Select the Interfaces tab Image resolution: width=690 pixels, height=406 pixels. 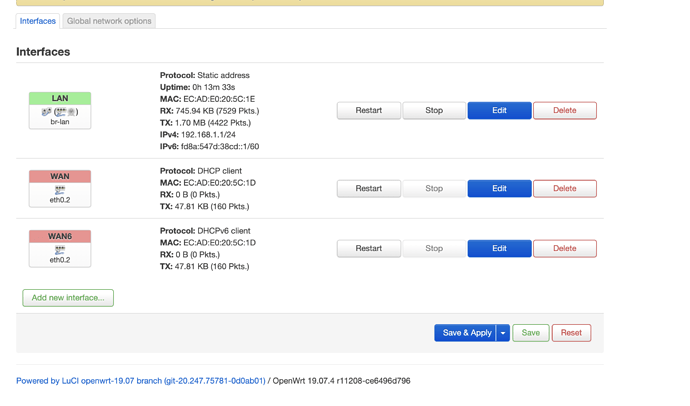tap(38, 21)
